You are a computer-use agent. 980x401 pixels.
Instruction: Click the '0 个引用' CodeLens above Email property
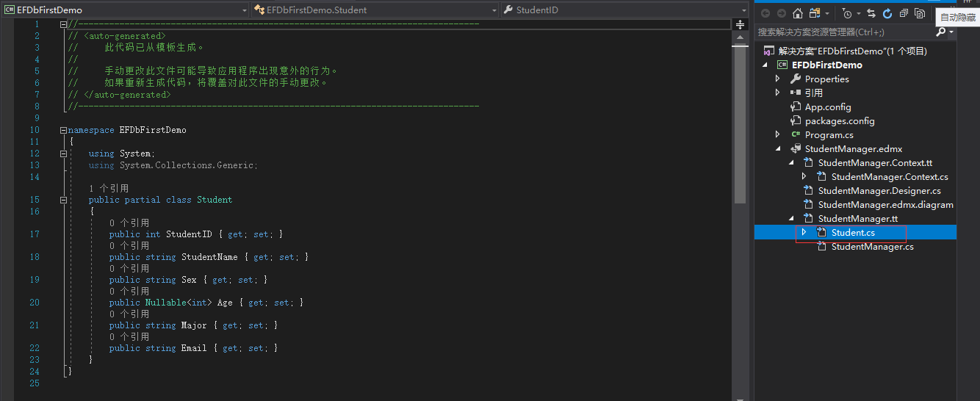click(129, 336)
